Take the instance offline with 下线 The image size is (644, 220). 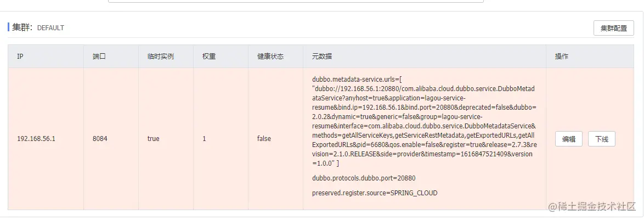tap(601, 139)
